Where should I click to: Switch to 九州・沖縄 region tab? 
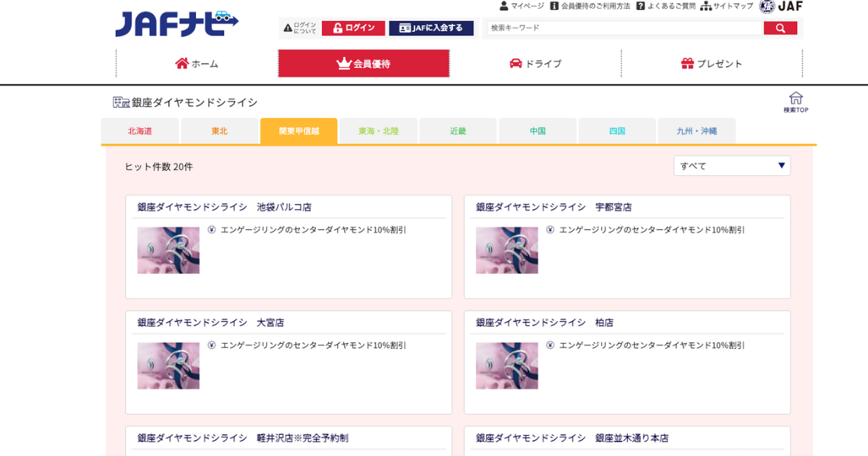(x=697, y=131)
